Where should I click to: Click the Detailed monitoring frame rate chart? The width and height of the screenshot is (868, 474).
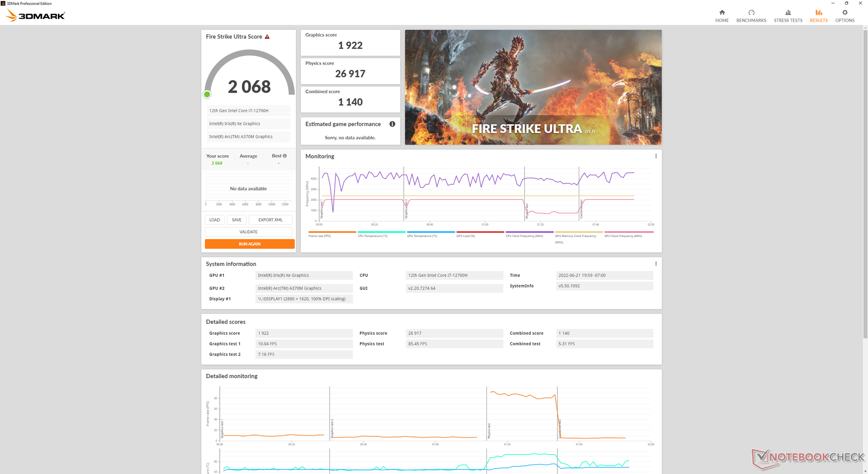pyautogui.click(x=435, y=413)
